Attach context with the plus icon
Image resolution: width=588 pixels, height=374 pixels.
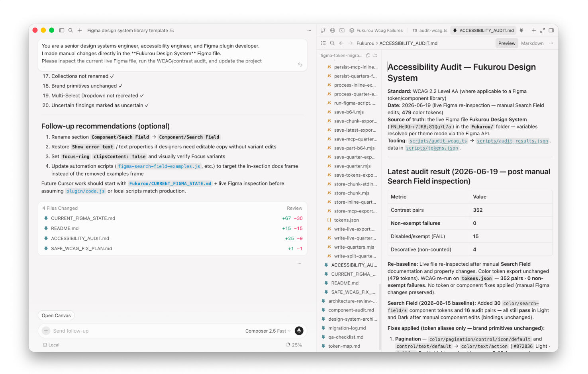point(46,331)
